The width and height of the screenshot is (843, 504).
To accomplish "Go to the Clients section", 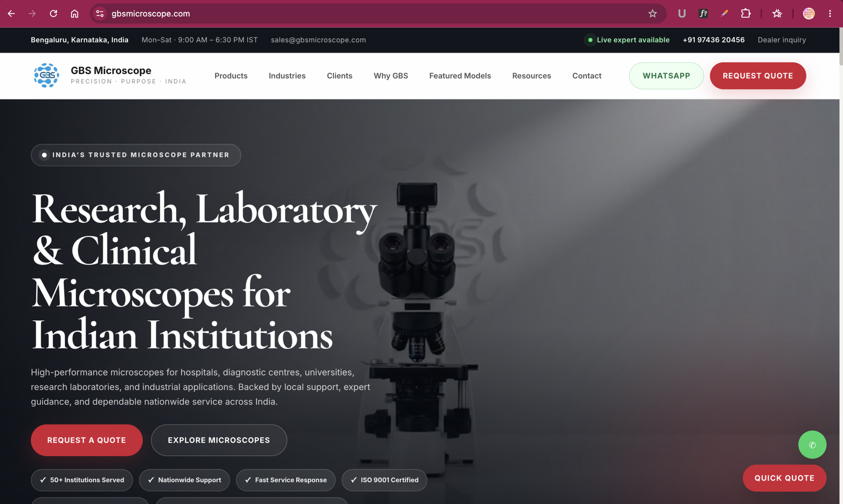I will click(x=339, y=76).
